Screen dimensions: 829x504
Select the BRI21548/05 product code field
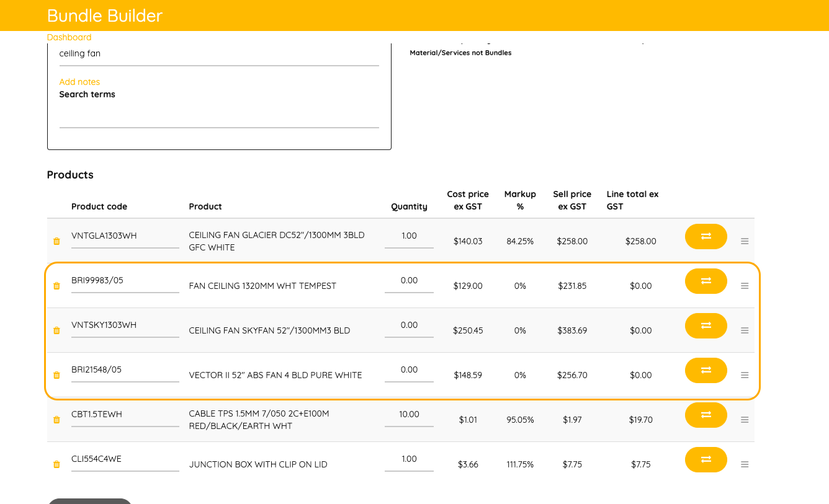[x=125, y=369]
